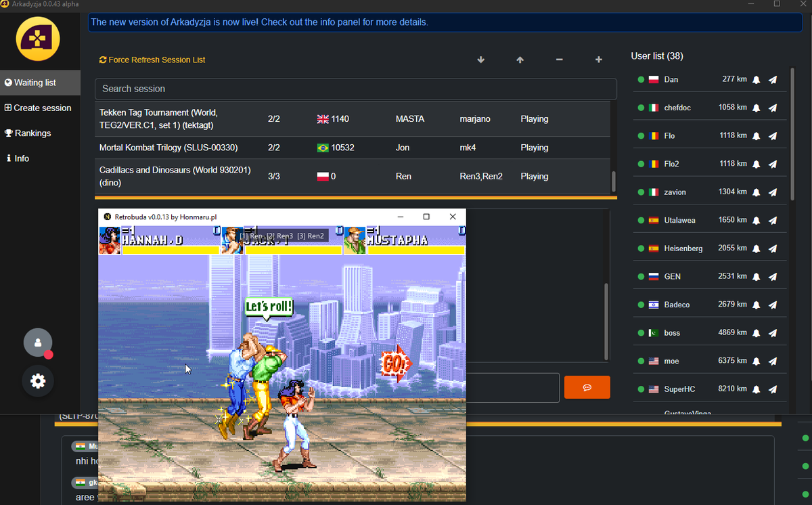Image resolution: width=812 pixels, height=505 pixels.
Task: Focus the Search session field
Action: [356, 89]
